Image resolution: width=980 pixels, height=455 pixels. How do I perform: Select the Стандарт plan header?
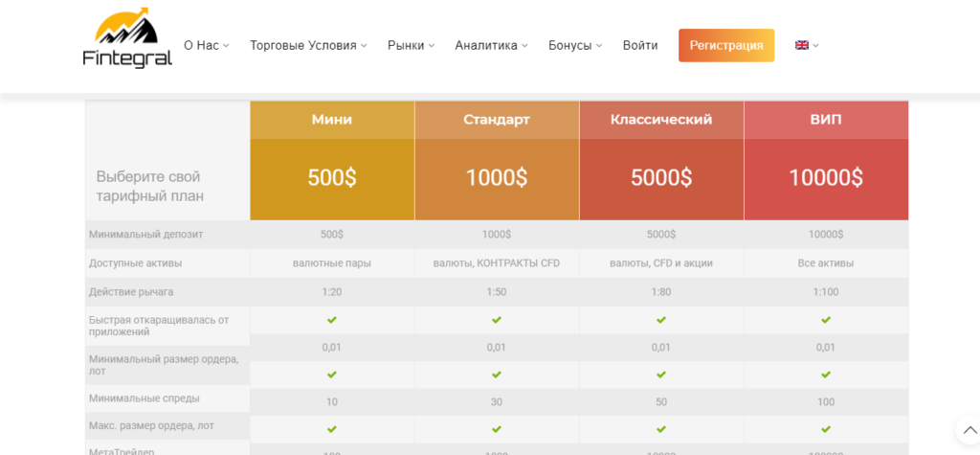497,120
